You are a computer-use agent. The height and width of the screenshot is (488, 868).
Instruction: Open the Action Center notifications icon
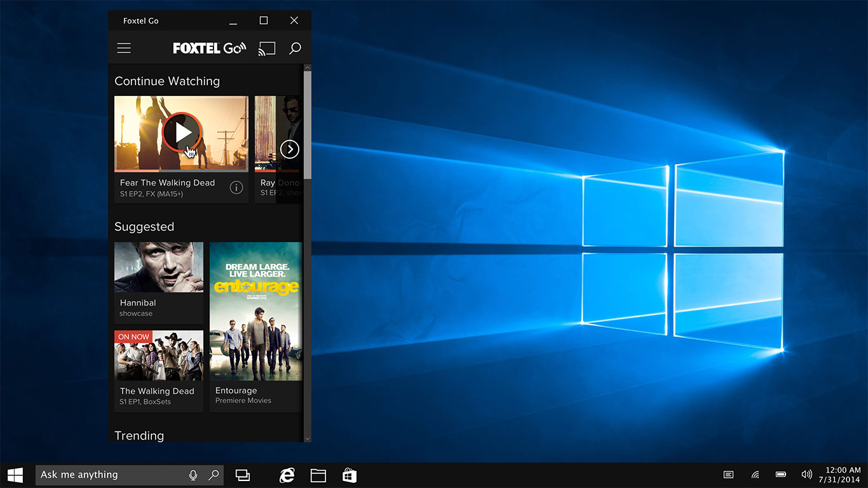[729, 475]
